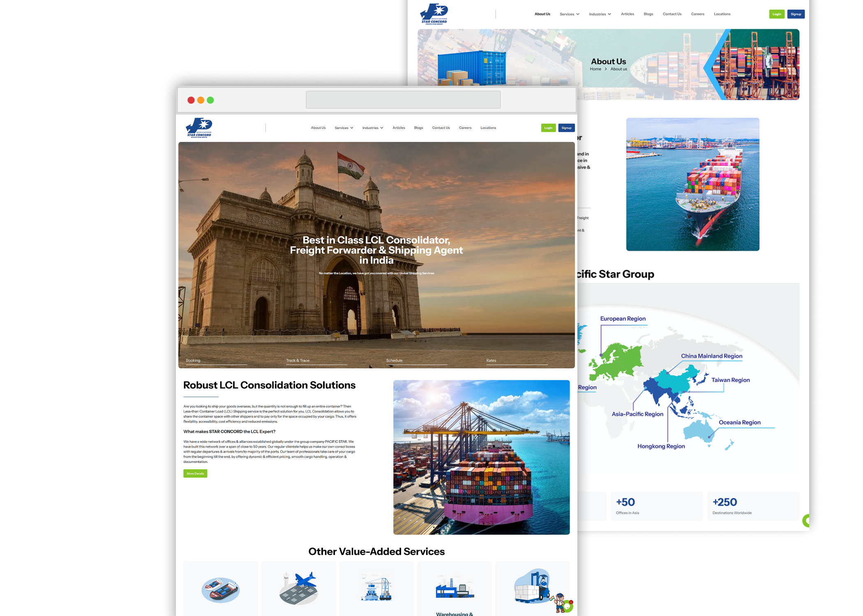Click the green More Details button
863x616 pixels.
coord(195,473)
